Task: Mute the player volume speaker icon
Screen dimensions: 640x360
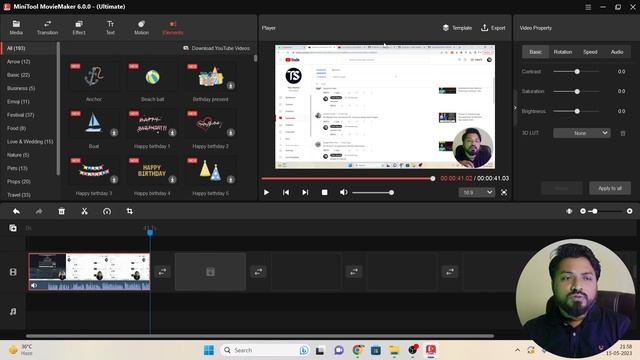Action: click(x=344, y=192)
